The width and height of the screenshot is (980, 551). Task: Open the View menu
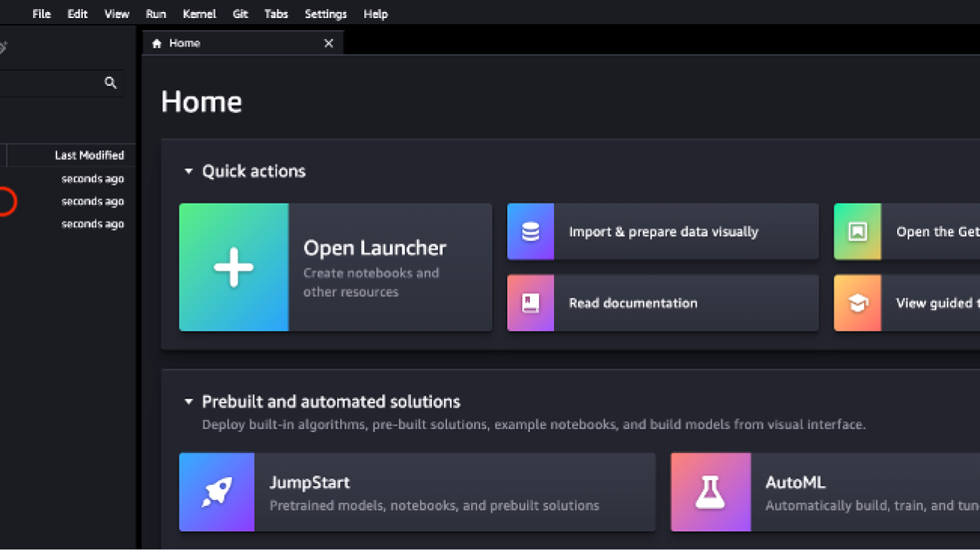117,14
